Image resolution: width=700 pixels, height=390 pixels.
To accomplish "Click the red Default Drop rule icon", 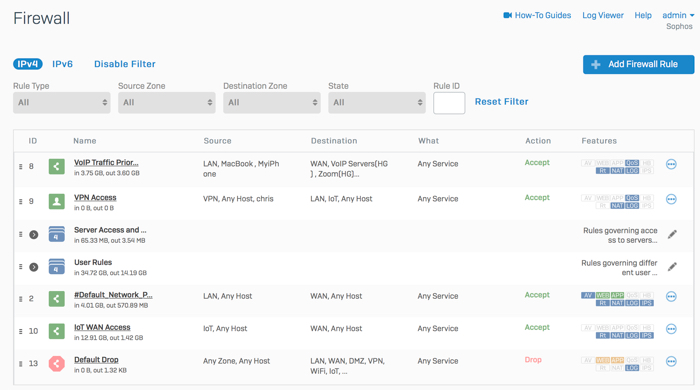I will [57, 364].
